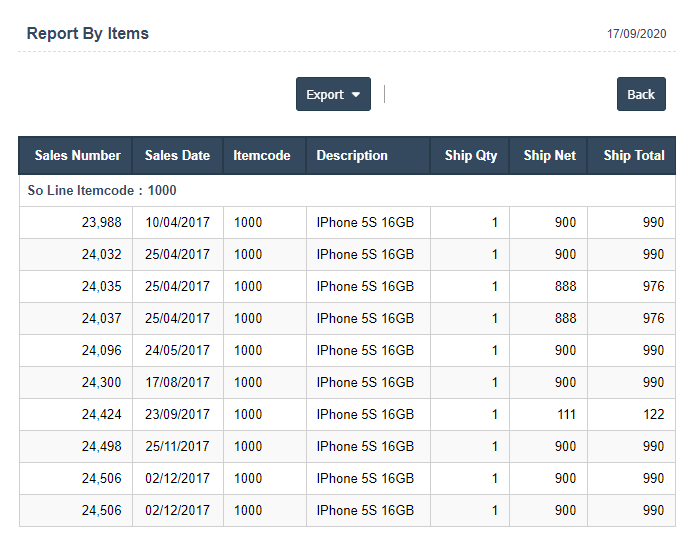Select sales number 24,498 cell

[x=101, y=446]
